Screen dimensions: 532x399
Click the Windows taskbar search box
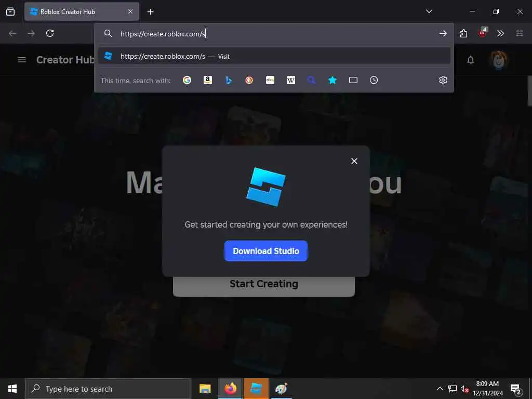pos(108,389)
